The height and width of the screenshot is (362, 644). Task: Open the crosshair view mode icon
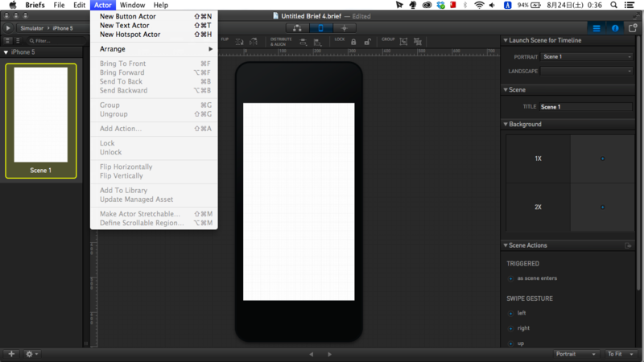click(x=345, y=28)
